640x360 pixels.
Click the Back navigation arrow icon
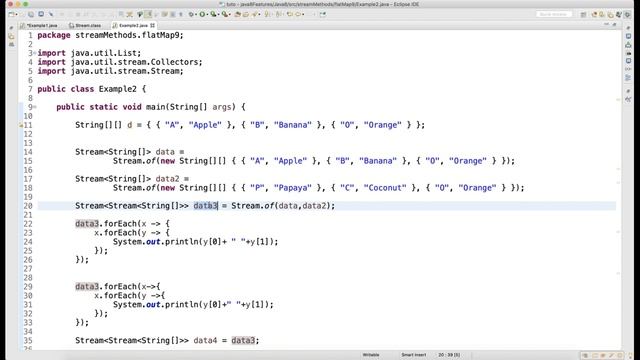[x=289, y=14]
